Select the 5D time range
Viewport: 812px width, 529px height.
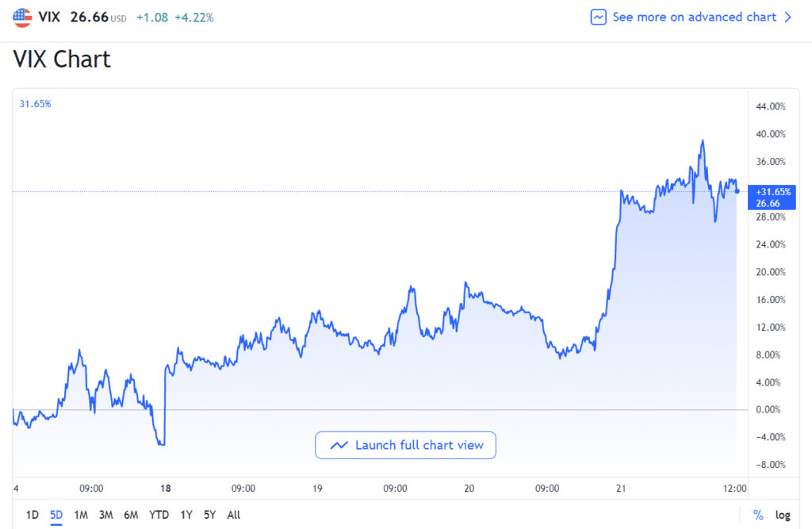[x=56, y=515]
